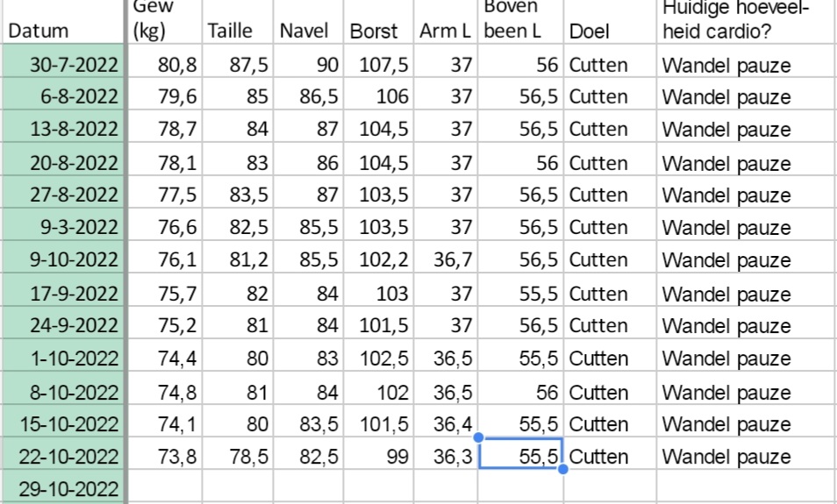The width and height of the screenshot is (837, 504).
Task: Select the Taille value 81,2
Action: (237, 260)
